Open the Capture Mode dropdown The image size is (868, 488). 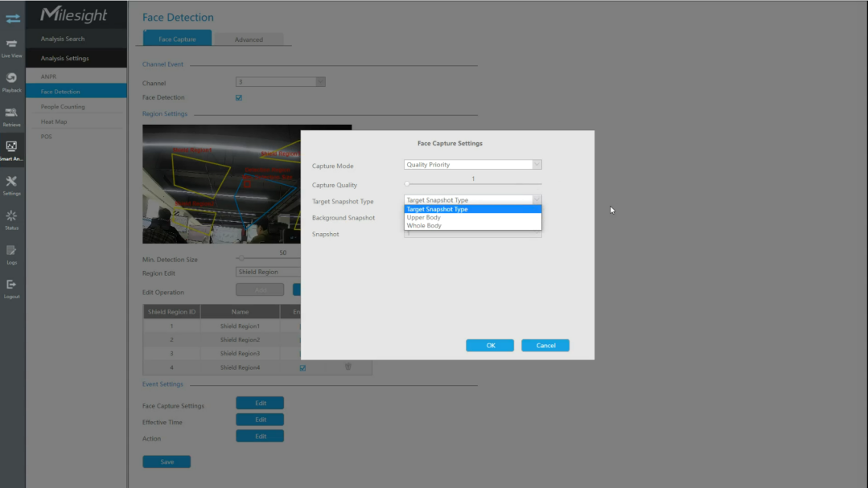coord(473,164)
